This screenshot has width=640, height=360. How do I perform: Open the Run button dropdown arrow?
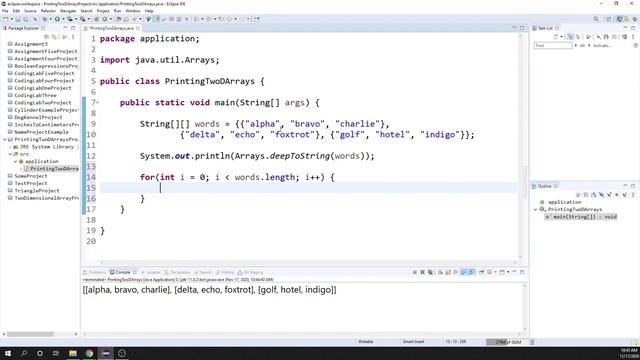coord(63,19)
